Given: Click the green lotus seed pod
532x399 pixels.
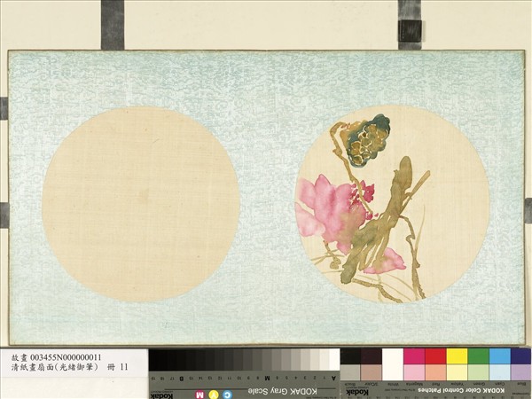Looking at the screenshot, I should coord(364,142).
